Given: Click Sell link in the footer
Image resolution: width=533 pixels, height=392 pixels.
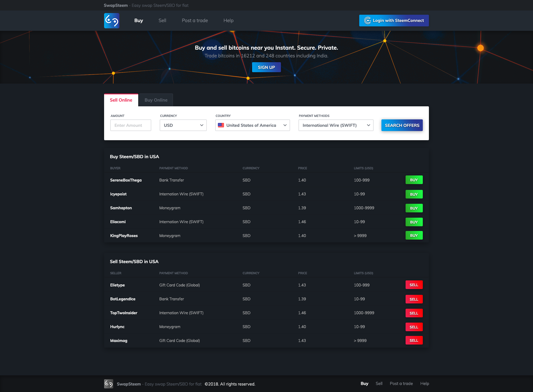Looking at the screenshot, I should (379, 383).
